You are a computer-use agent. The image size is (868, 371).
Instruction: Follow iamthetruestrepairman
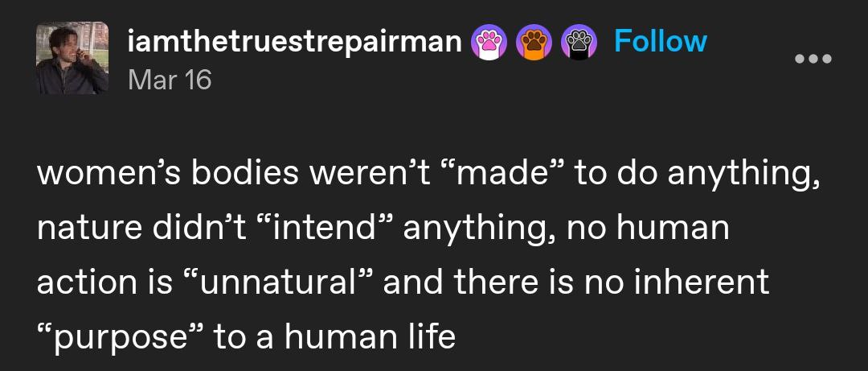click(660, 41)
